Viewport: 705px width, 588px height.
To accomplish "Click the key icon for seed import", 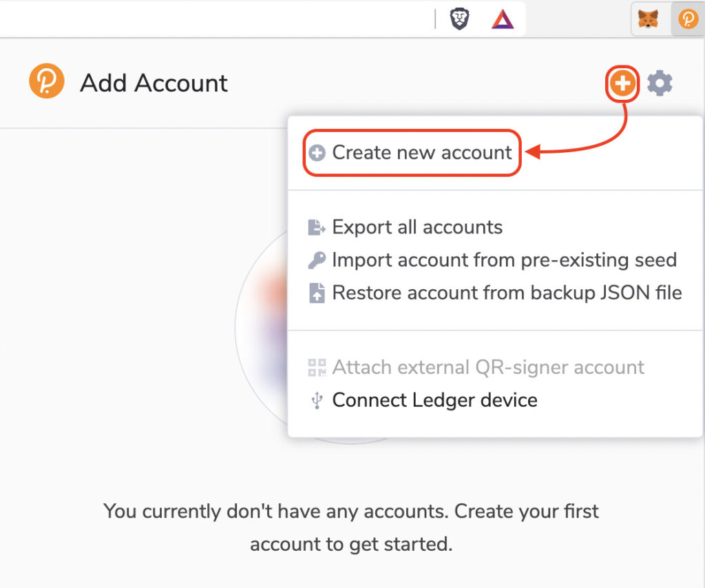I will pos(317,260).
